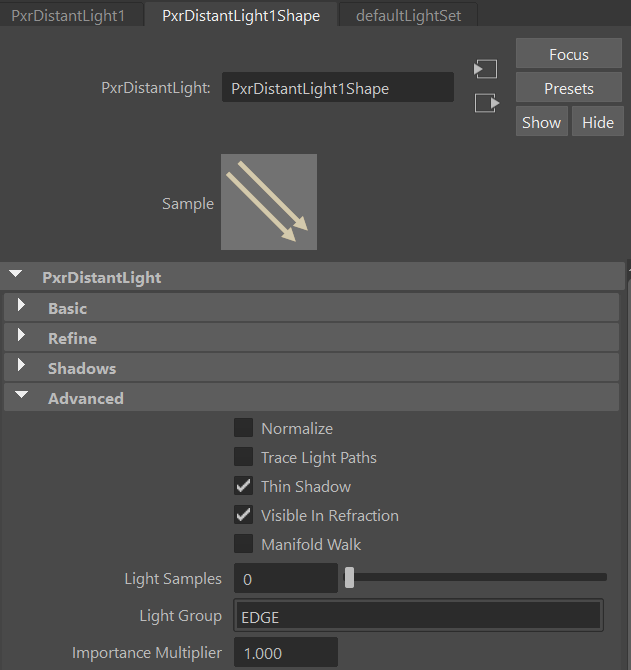Click the Light Group field containing EDGE

pyautogui.click(x=418, y=615)
